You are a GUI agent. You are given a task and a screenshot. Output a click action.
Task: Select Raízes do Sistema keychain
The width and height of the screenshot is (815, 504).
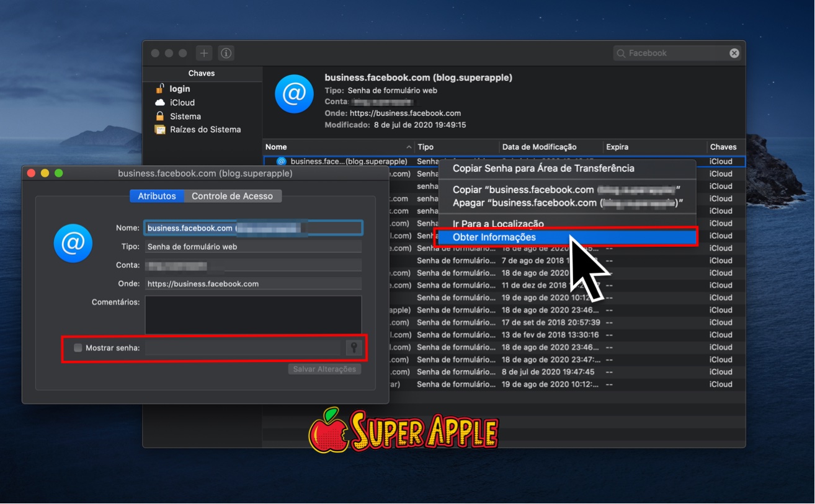click(x=205, y=130)
